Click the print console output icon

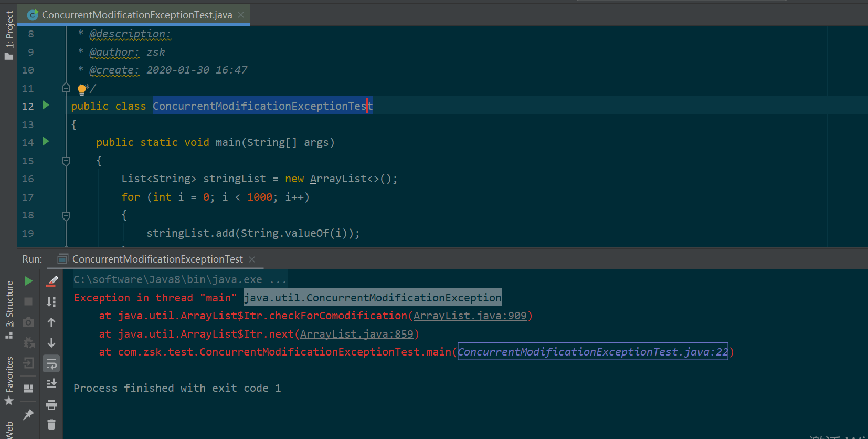pos(51,404)
